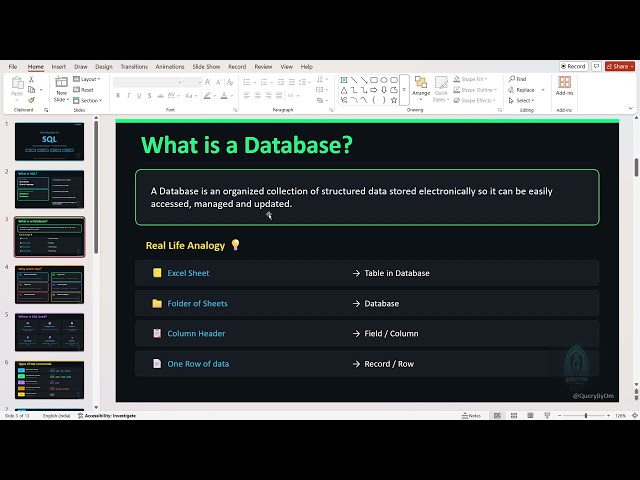Switch to the Transitions tab

[x=134, y=67]
